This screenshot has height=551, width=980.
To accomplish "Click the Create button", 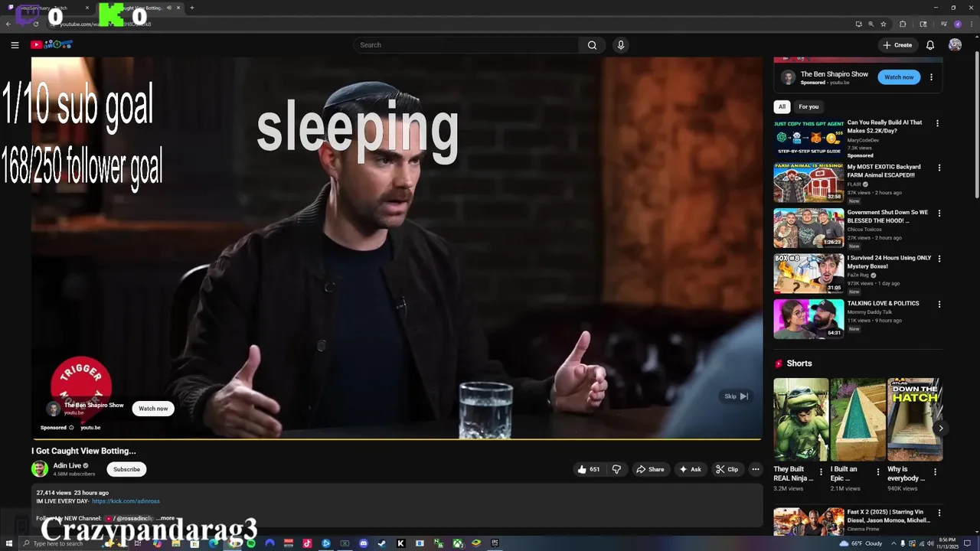I will (897, 45).
